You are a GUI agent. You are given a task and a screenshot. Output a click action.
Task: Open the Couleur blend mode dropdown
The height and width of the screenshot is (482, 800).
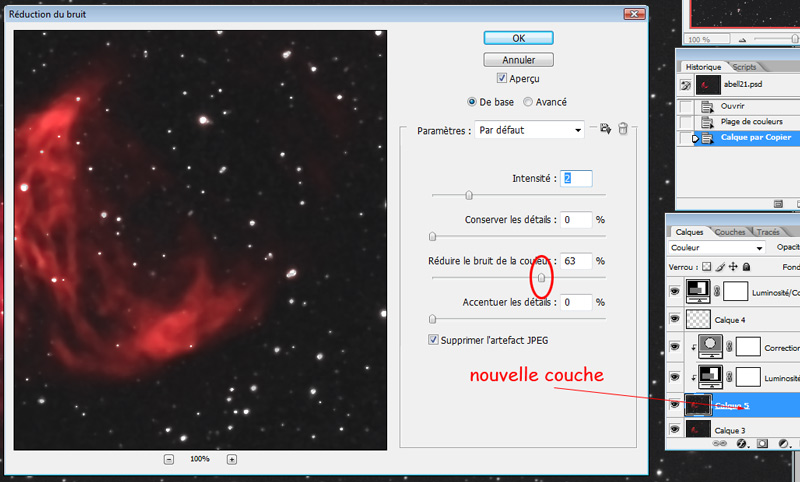point(716,248)
